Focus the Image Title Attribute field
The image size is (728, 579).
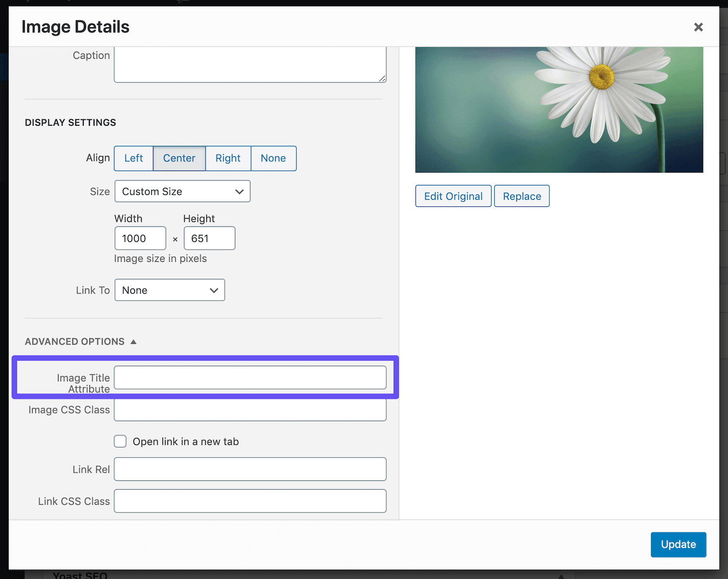[250, 378]
